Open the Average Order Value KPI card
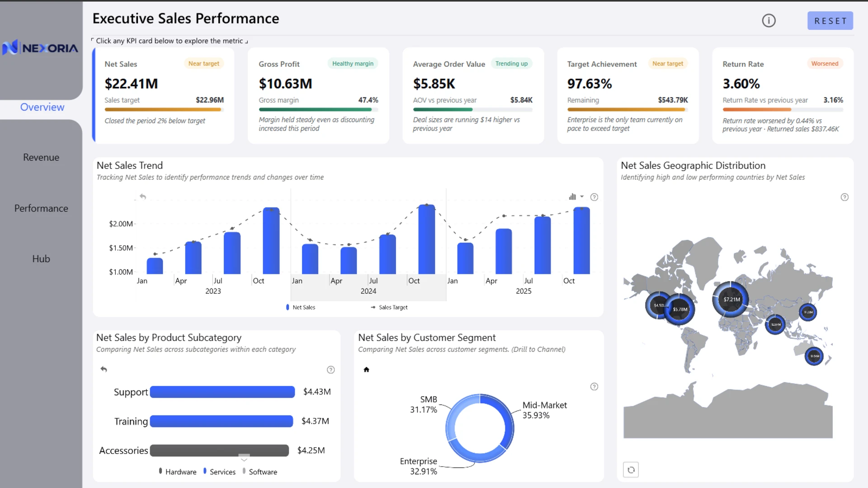 [473, 95]
